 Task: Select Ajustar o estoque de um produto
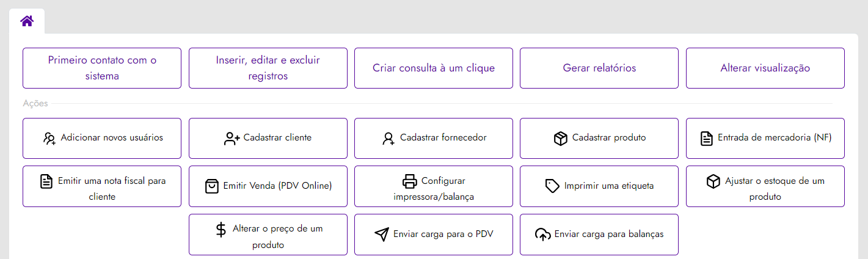765,186
